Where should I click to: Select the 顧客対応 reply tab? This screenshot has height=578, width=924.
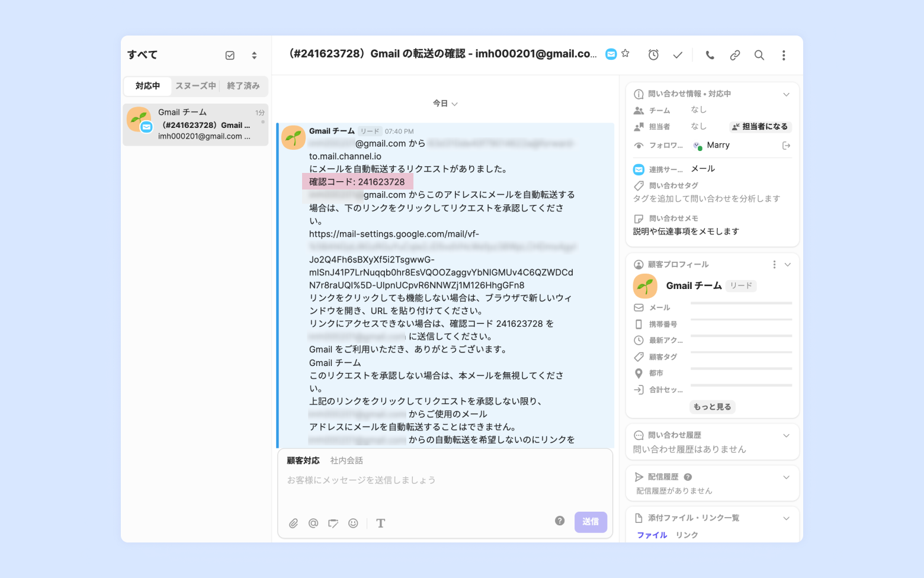[x=303, y=461]
